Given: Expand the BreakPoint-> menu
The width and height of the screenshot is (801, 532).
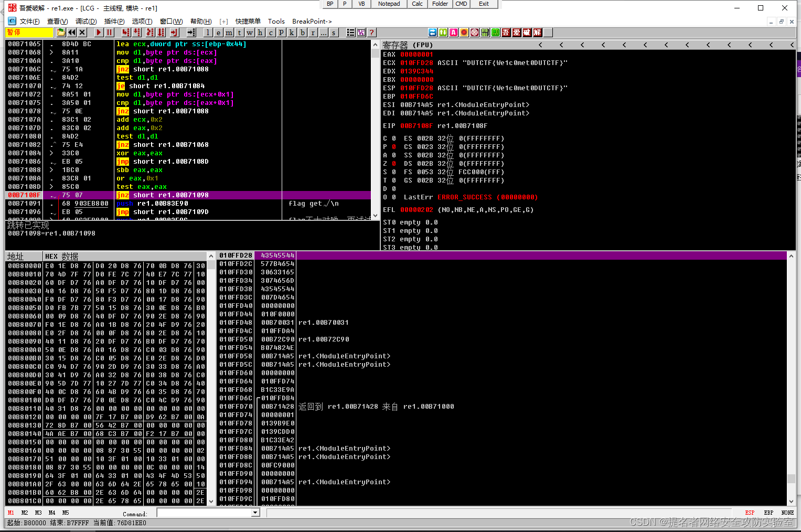Looking at the screenshot, I should 312,22.
